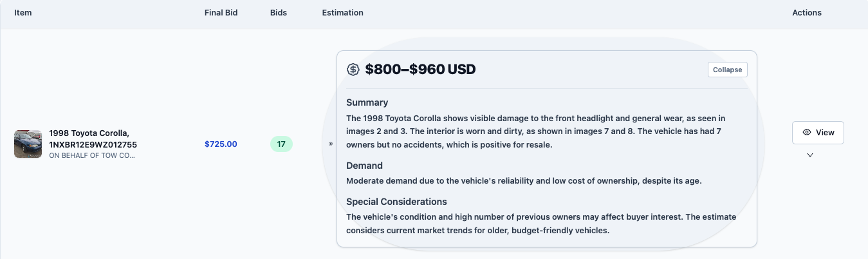Click the truncated 'ON BEHALF OF TOW CO...' text
868x259 pixels.
92,155
